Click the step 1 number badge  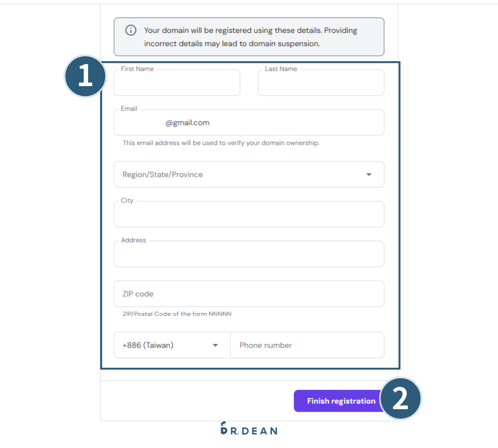(x=85, y=77)
